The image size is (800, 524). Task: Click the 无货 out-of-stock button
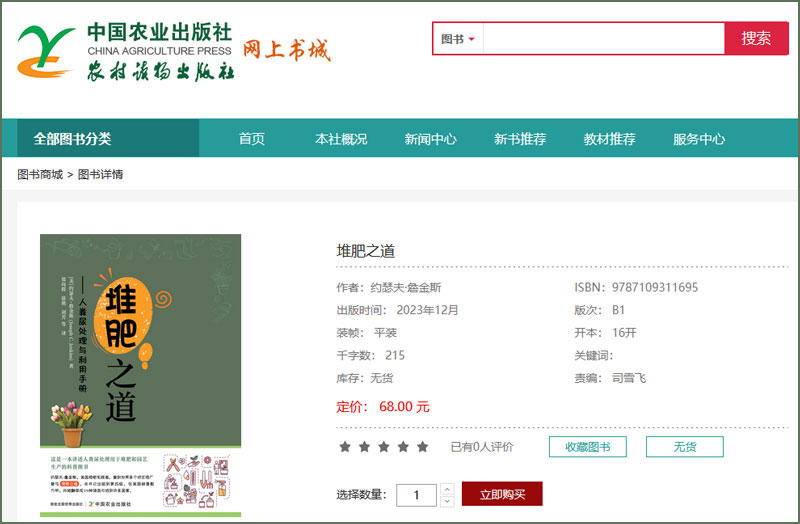point(685,447)
